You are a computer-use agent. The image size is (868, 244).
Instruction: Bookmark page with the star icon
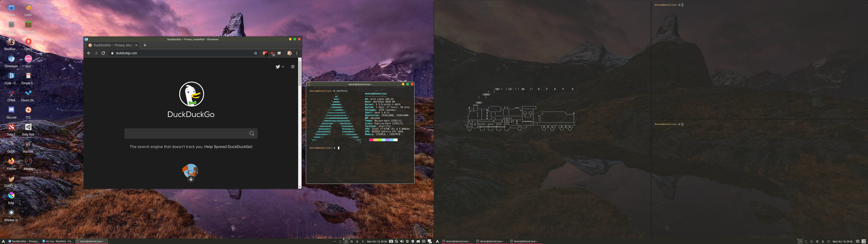point(256,53)
